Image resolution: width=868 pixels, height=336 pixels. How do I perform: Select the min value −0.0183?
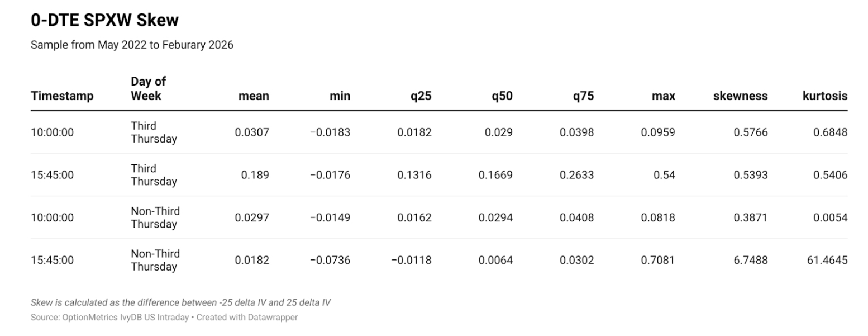point(330,132)
